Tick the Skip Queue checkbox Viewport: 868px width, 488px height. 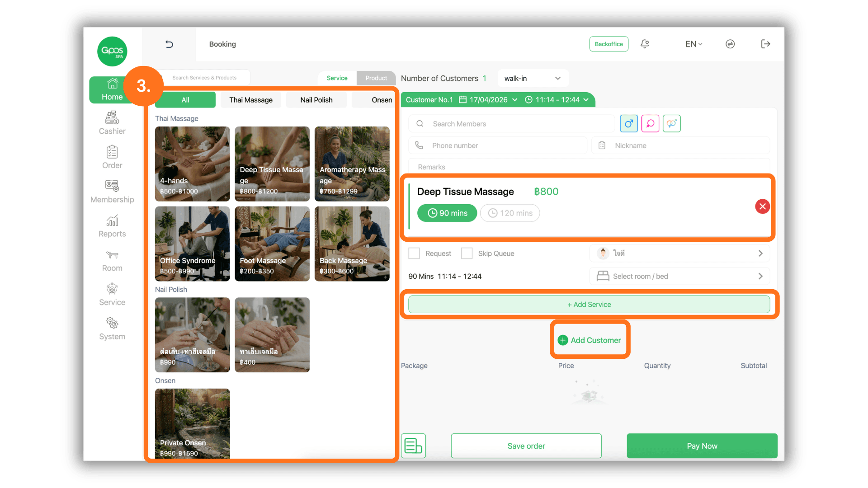(x=467, y=253)
